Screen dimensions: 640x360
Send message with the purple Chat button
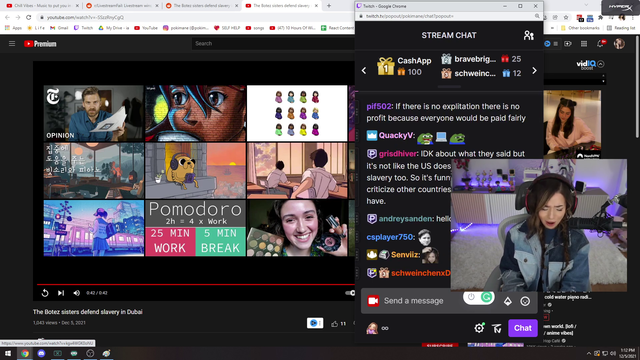(x=522, y=328)
